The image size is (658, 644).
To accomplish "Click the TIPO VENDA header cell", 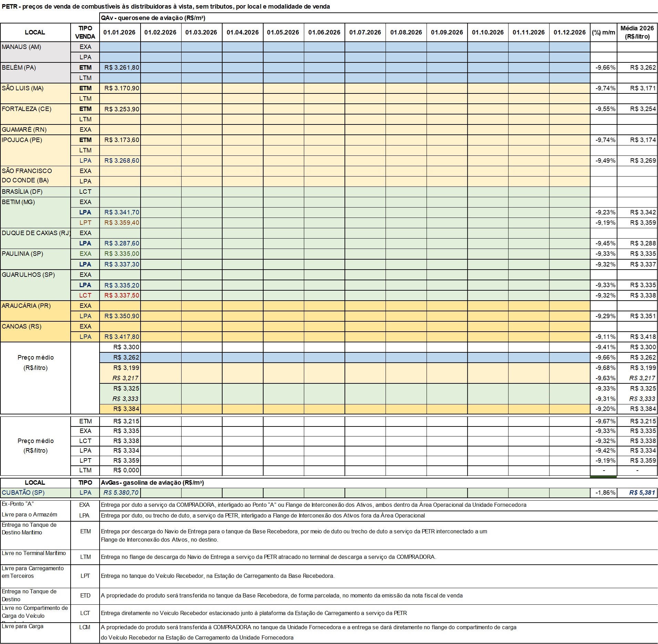I will click(x=85, y=32).
